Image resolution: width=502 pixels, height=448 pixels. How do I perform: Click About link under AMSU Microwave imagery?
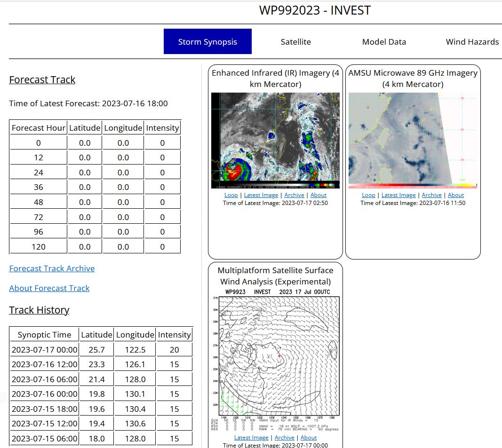click(456, 195)
